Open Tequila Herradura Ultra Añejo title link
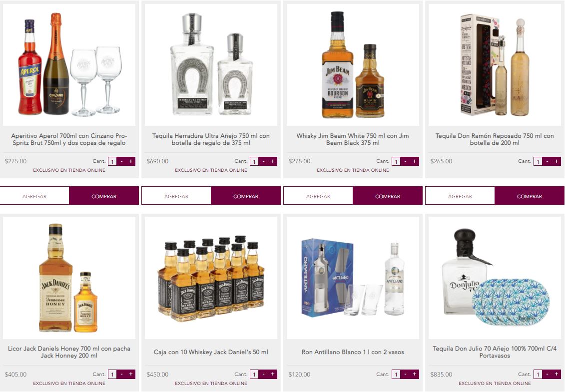 211,139
